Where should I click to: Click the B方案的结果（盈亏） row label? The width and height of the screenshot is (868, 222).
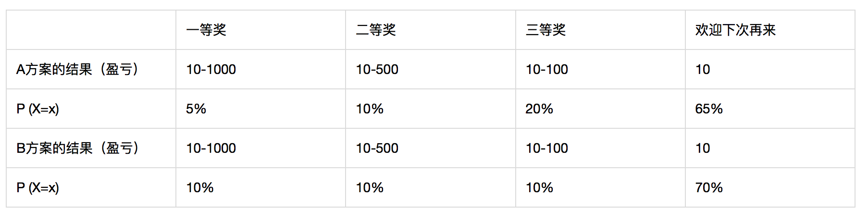click(78, 148)
